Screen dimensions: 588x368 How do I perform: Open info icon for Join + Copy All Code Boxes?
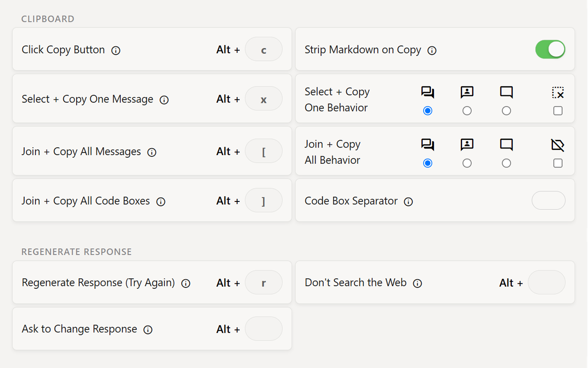[161, 201]
